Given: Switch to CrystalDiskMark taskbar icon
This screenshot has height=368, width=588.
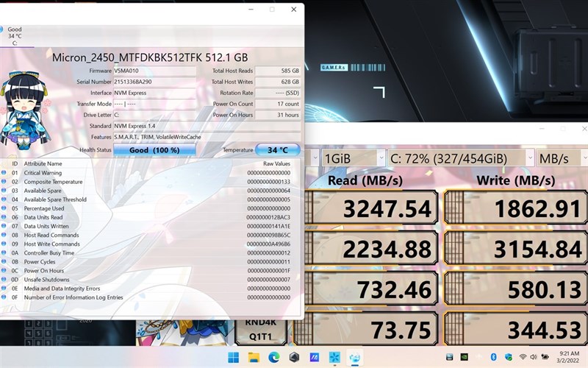Looking at the screenshot, I should pos(334,357).
